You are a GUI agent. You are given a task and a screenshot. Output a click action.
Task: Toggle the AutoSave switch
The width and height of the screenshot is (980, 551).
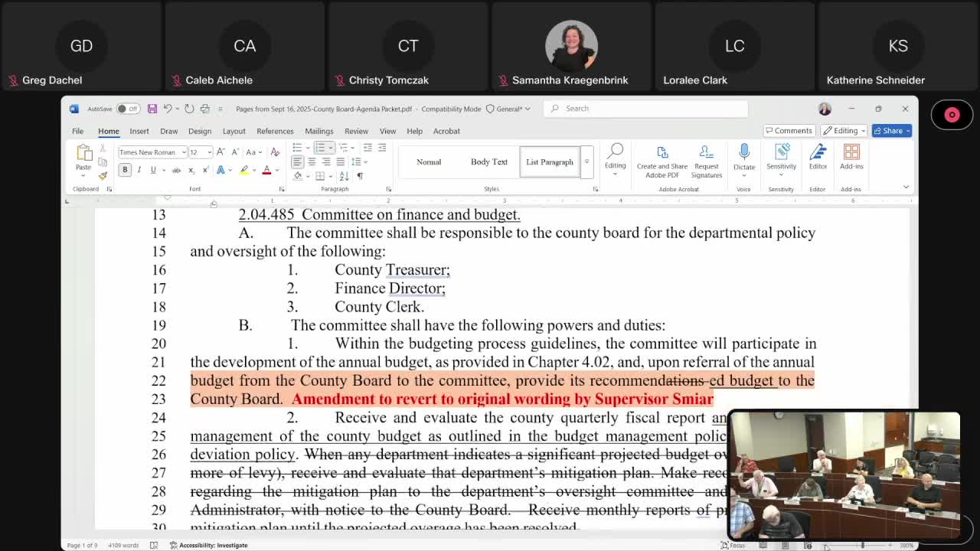128,109
